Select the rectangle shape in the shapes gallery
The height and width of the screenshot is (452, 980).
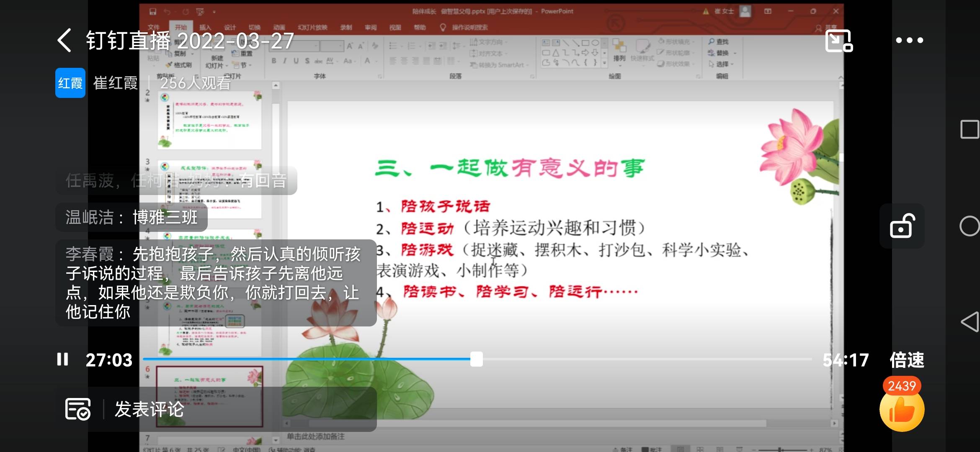586,44
